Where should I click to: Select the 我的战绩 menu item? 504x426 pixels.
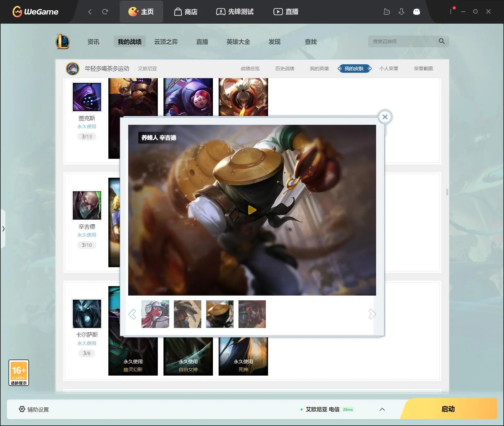click(x=129, y=42)
